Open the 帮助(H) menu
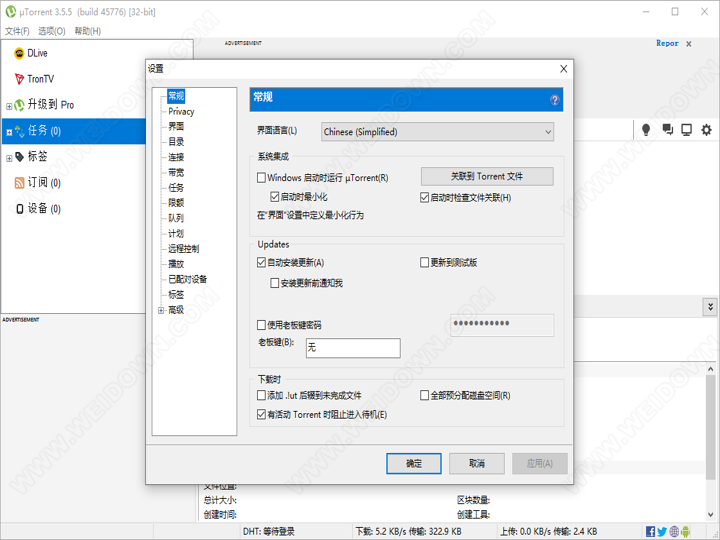 coord(88,31)
